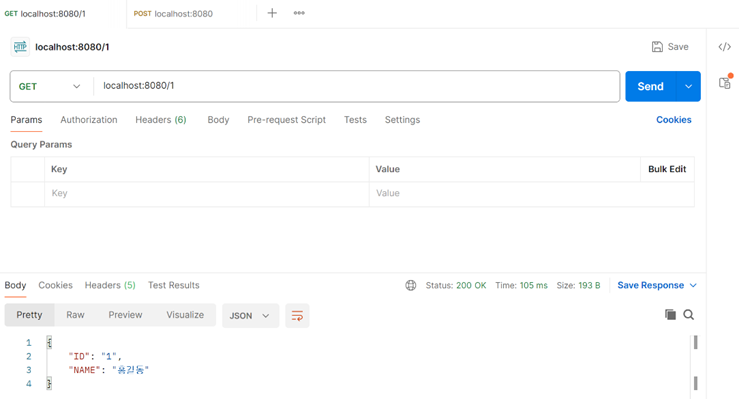The height and width of the screenshot is (399, 739).
Task: Open the tab options ellipsis menu
Action: pyautogui.click(x=299, y=13)
